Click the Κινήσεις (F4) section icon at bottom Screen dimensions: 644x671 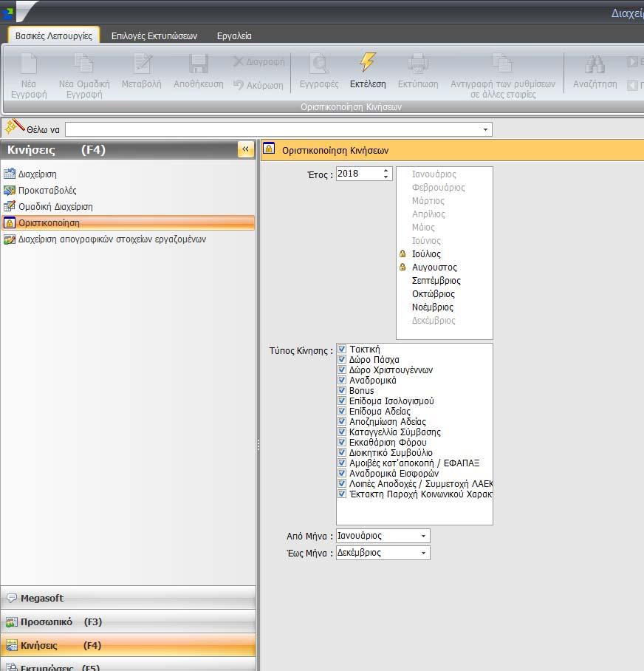coord(12,646)
